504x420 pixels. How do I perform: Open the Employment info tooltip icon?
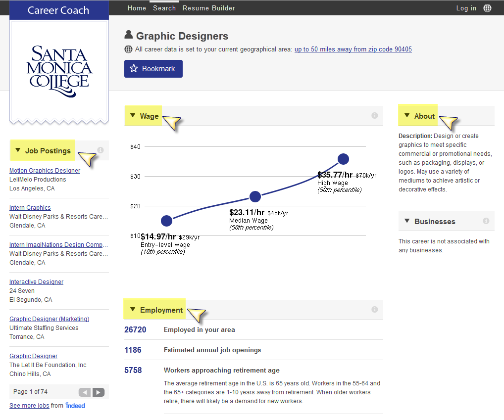[x=375, y=309]
